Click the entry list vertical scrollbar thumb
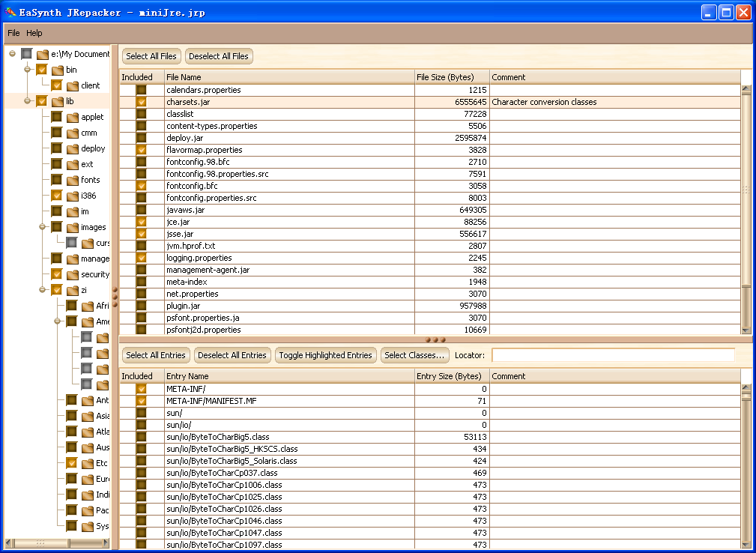 tap(746, 396)
